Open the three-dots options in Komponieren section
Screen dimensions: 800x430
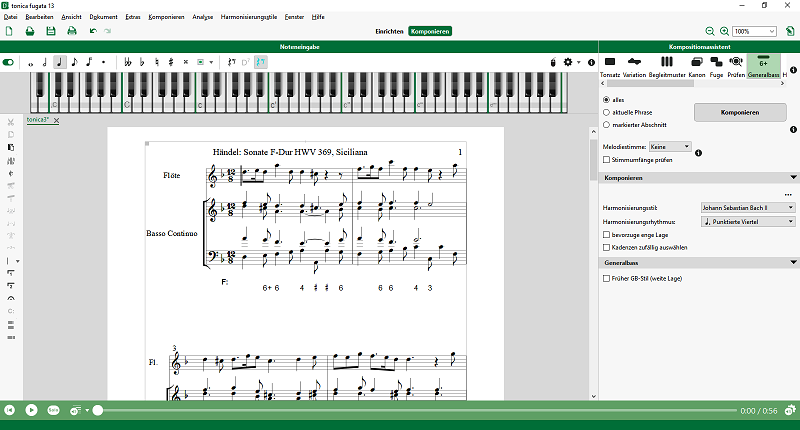[x=788, y=195]
